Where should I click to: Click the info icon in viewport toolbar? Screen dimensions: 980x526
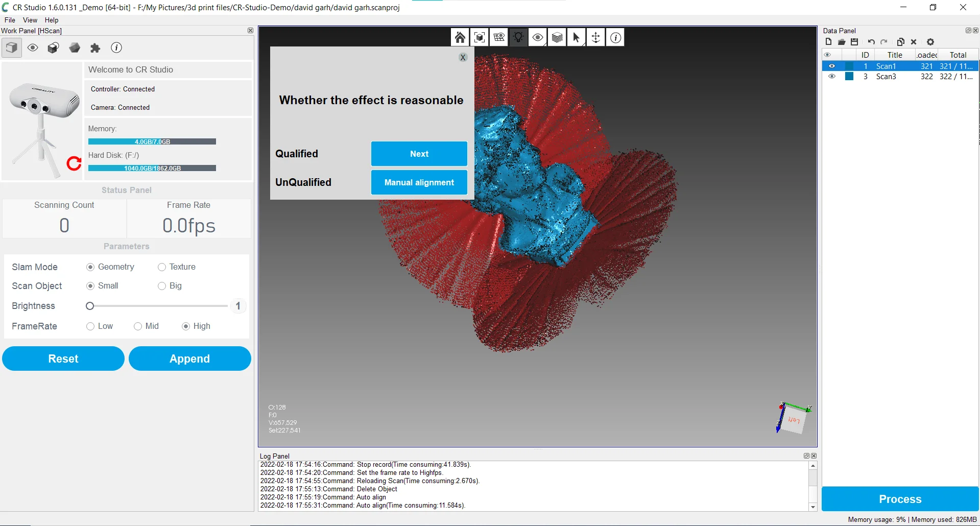click(616, 37)
